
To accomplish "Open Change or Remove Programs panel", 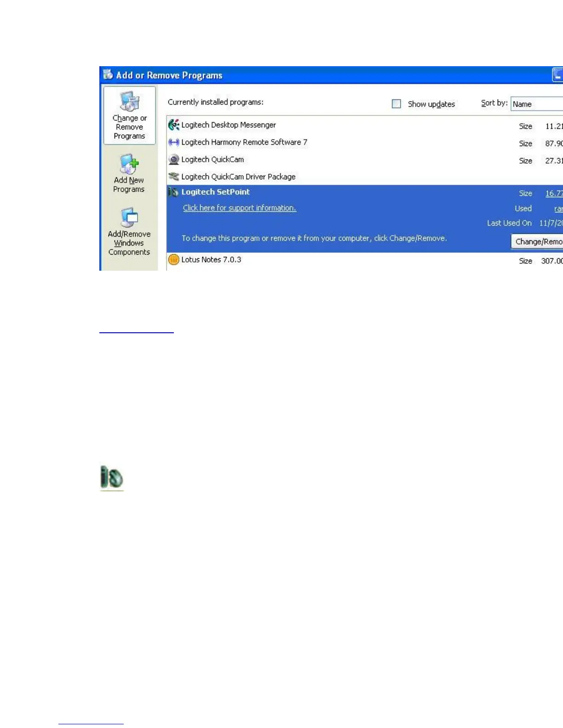I will (x=130, y=115).
